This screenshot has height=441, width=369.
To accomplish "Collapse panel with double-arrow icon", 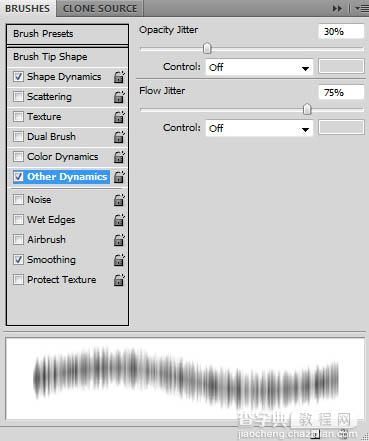I will pos(337,8).
